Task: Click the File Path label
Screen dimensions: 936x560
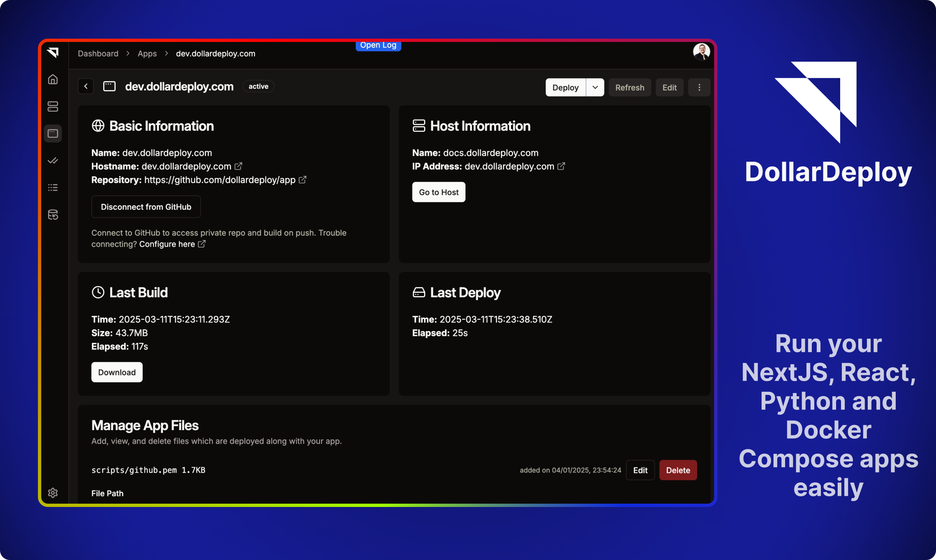Action: pyautogui.click(x=107, y=493)
